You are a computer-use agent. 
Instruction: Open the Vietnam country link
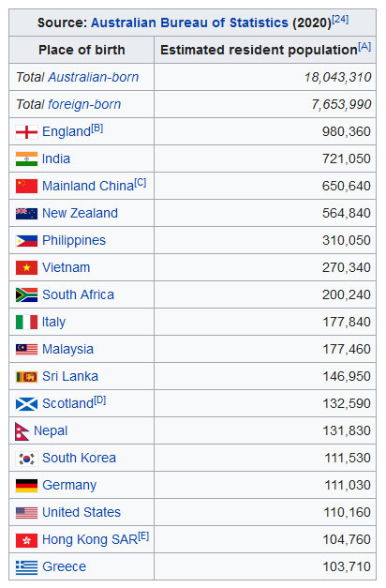[66, 268]
